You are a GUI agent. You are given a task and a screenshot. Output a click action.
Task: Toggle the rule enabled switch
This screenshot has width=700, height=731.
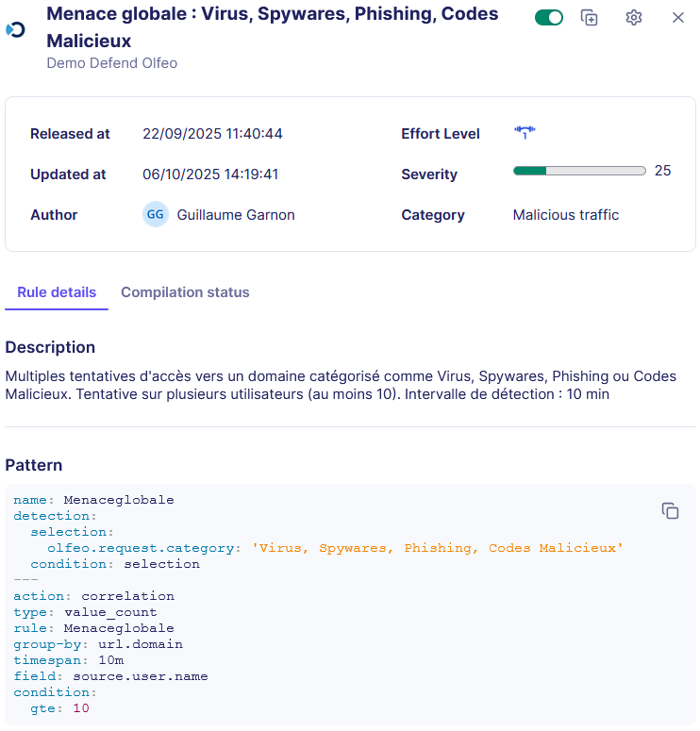click(548, 18)
